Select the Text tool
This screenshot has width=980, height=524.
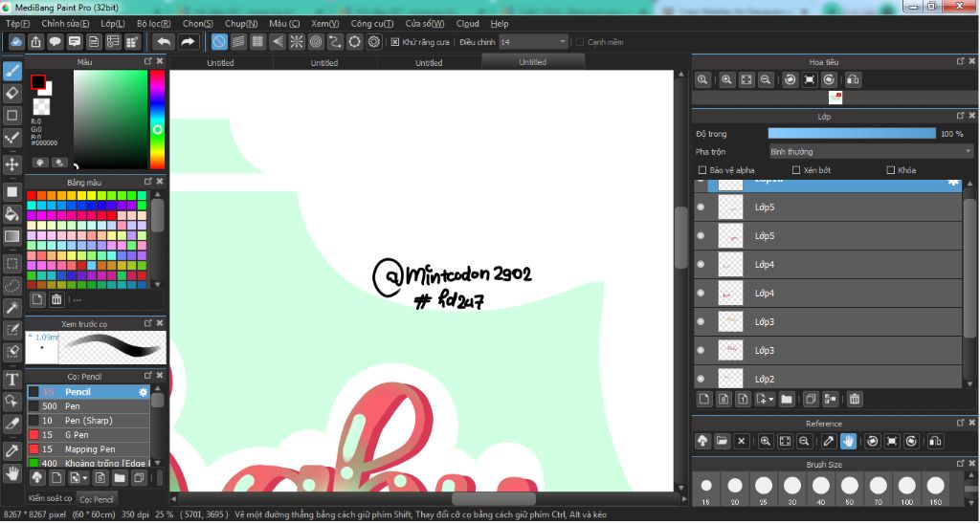tap(11, 379)
